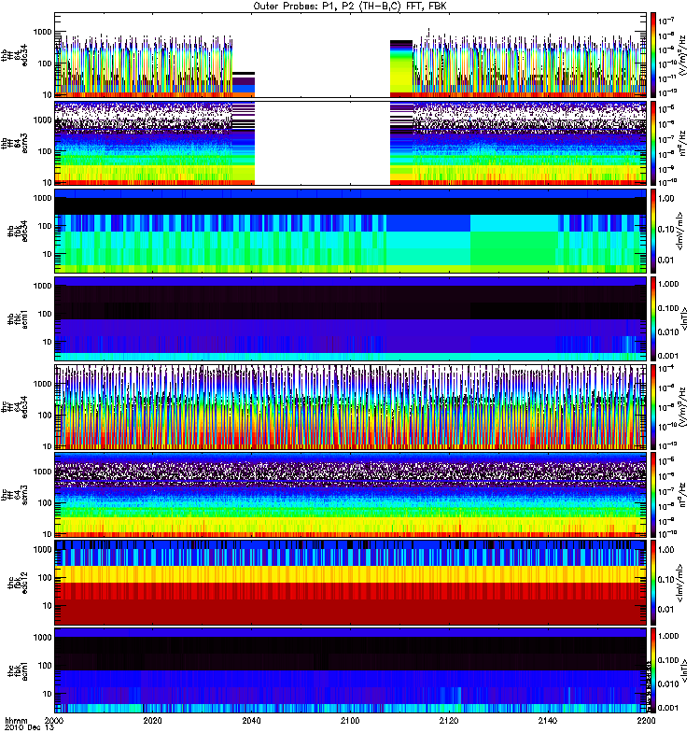Click the thb fbk edc34 panel color bar
Viewport: 700px width, 747px height.
tap(653, 231)
